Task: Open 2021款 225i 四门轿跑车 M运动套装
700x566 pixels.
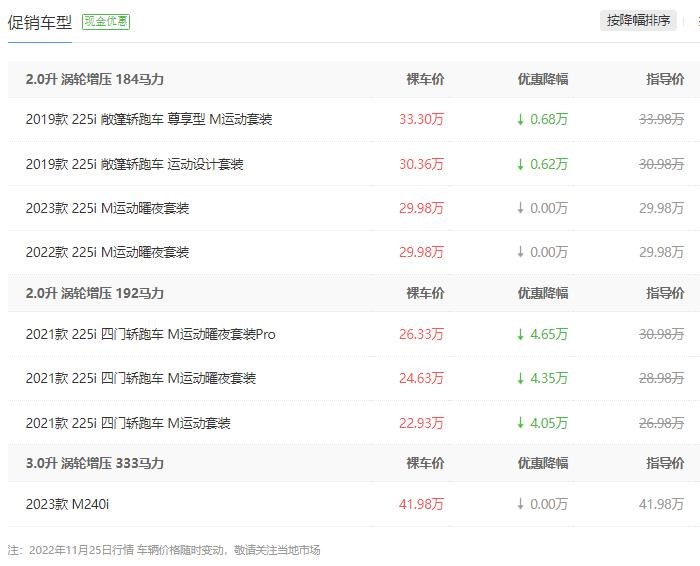Action: (x=128, y=423)
